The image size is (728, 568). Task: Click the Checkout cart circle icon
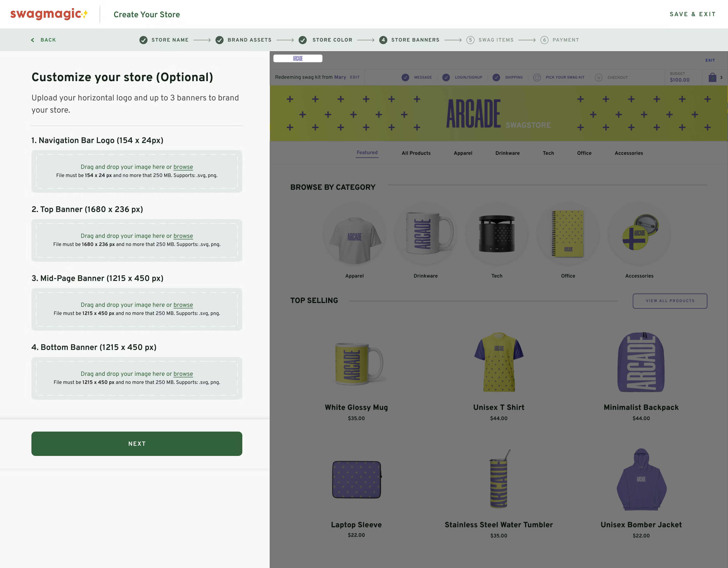point(599,77)
